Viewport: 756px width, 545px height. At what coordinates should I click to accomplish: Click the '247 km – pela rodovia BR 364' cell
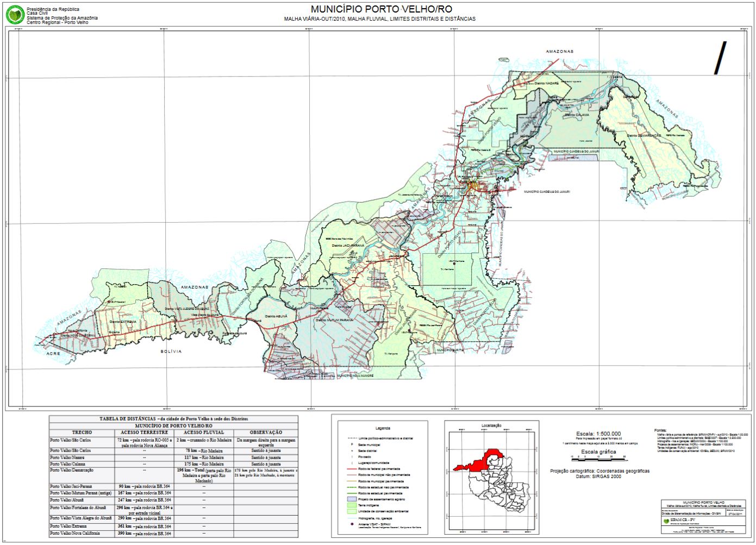pyautogui.click(x=145, y=500)
